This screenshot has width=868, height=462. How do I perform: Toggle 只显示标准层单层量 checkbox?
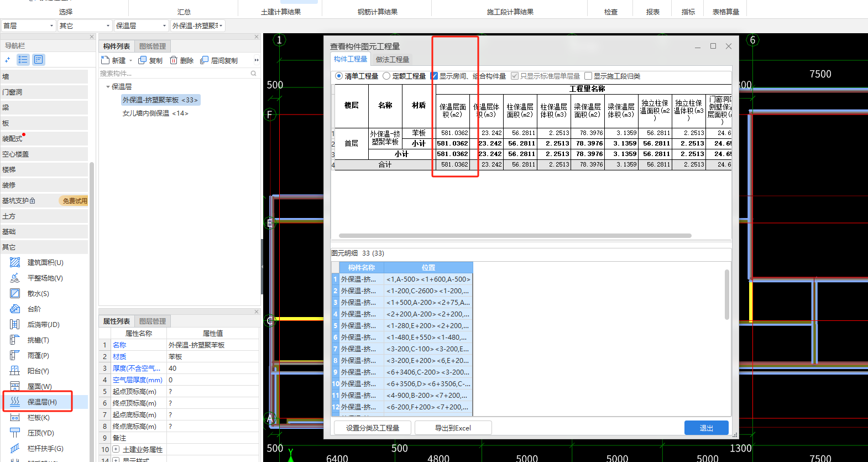[x=515, y=76]
